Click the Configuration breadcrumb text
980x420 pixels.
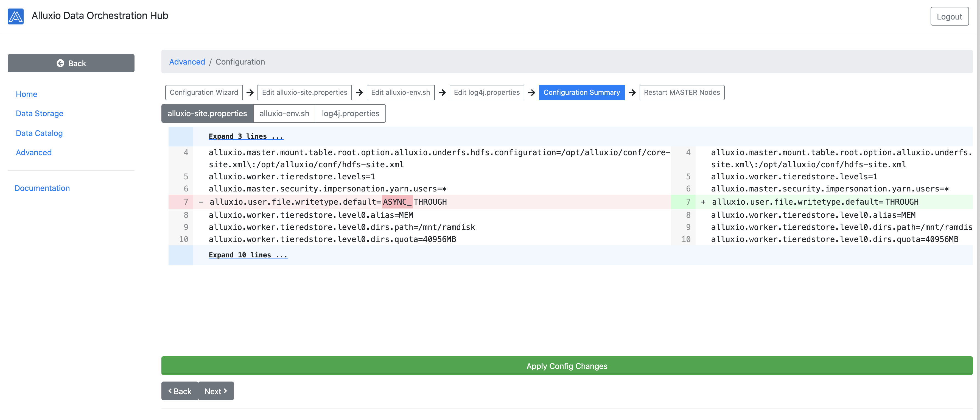(x=240, y=62)
